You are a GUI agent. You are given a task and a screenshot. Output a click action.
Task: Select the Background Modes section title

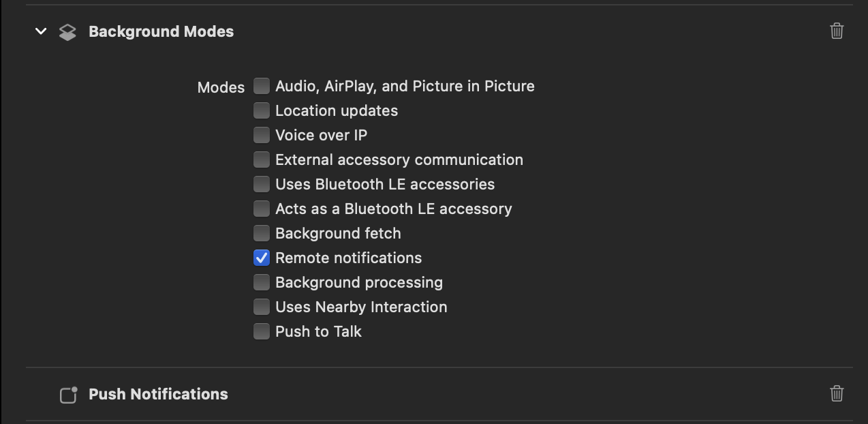[161, 31]
